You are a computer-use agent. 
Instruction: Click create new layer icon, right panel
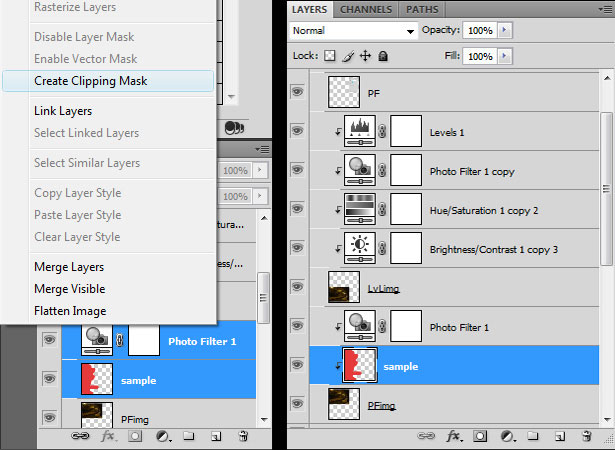click(560, 436)
